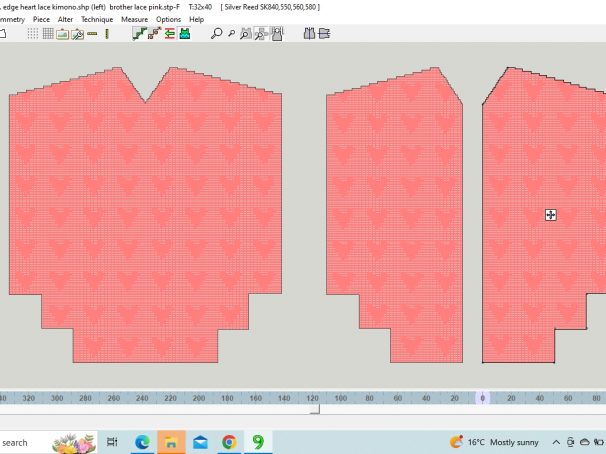Open the Options menu
Image resolution: width=606 pixels, height=454 pixels.
point(168,19)
